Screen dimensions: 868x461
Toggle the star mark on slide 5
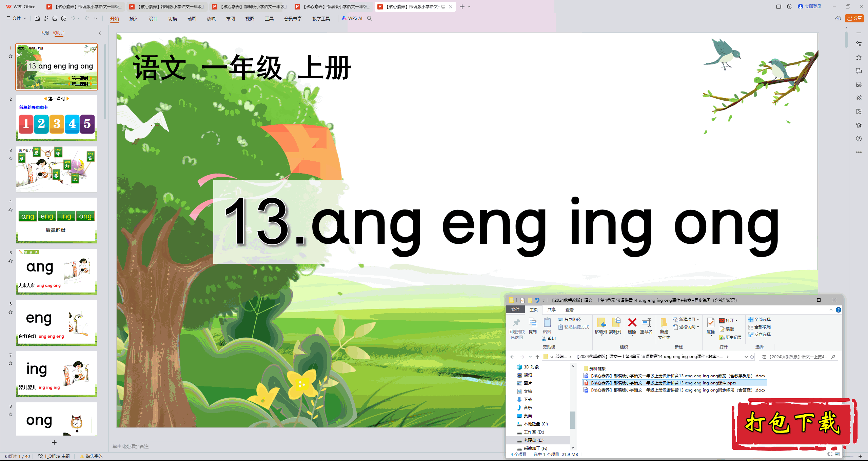pos(11,261)
